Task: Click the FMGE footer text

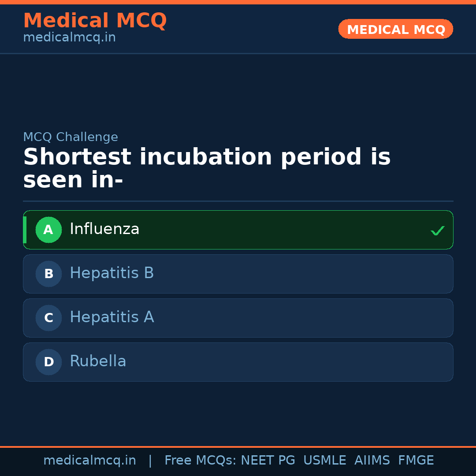Action: tap(416, 461)
